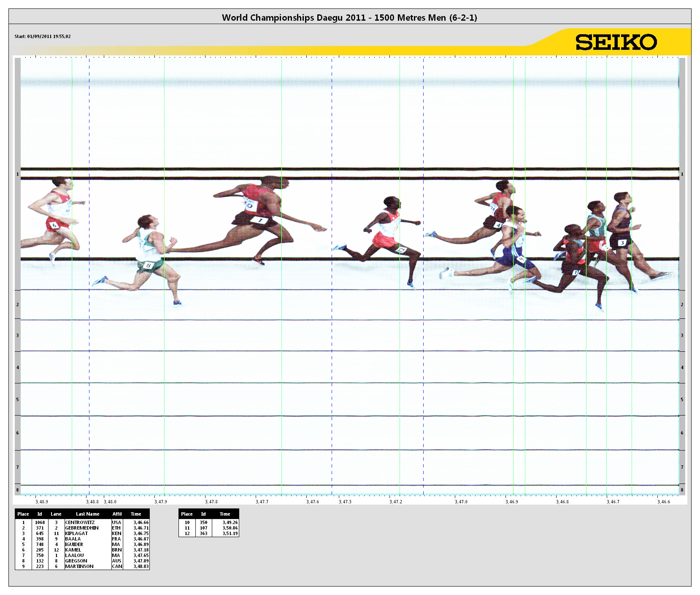The image size is (700, 595).
Task: Select the 3,46.6 time axis marker
Action: click(x=663, y=502)
